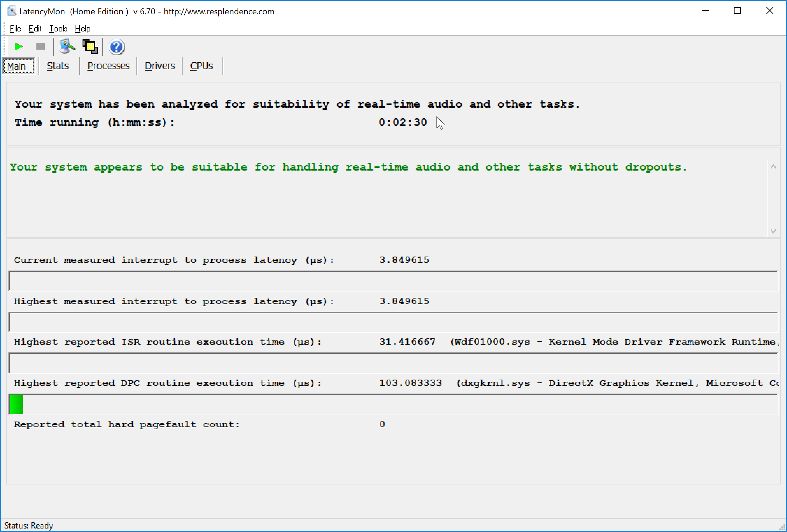
Task: Open help with the question mark icon
Action: pyautogui.click(x=116, y=47)
